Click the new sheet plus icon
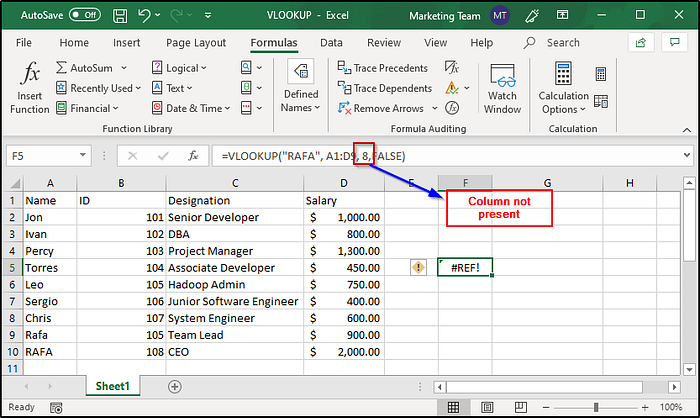The height and width of the screenshot is (418, 700). [x=175, y=386]
